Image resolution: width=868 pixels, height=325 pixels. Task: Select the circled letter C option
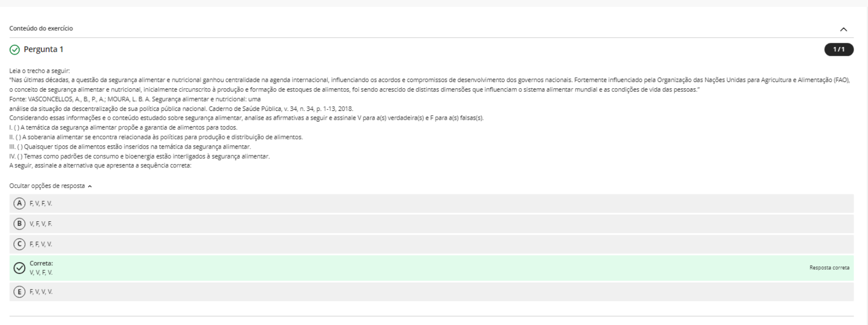point(20,244)
